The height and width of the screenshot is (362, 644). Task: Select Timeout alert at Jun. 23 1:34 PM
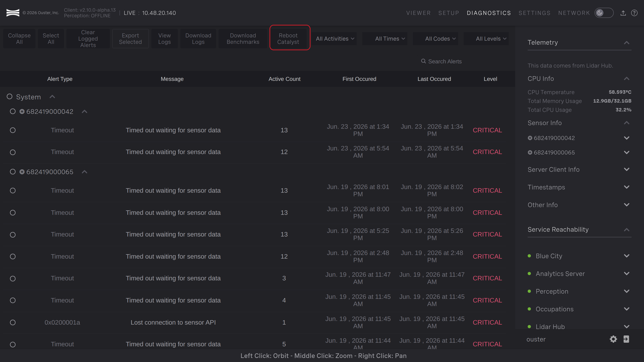click(13, 130)
